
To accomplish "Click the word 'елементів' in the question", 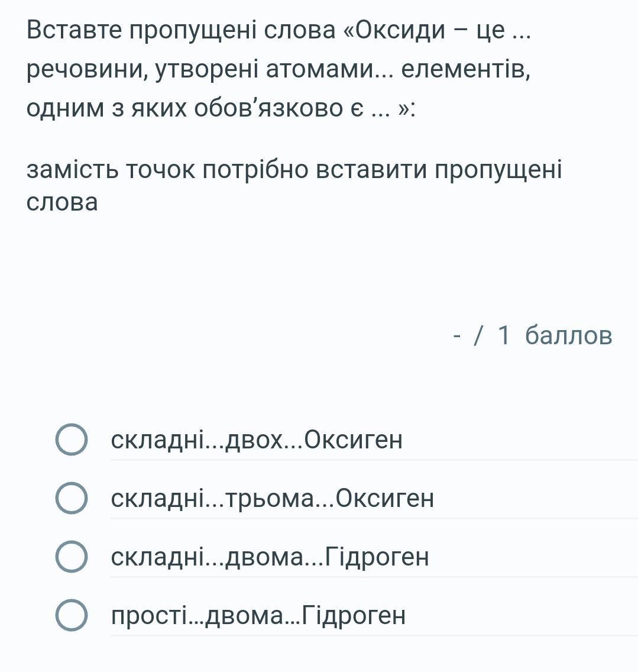I will pyautogui.click(x=466, y=70).
